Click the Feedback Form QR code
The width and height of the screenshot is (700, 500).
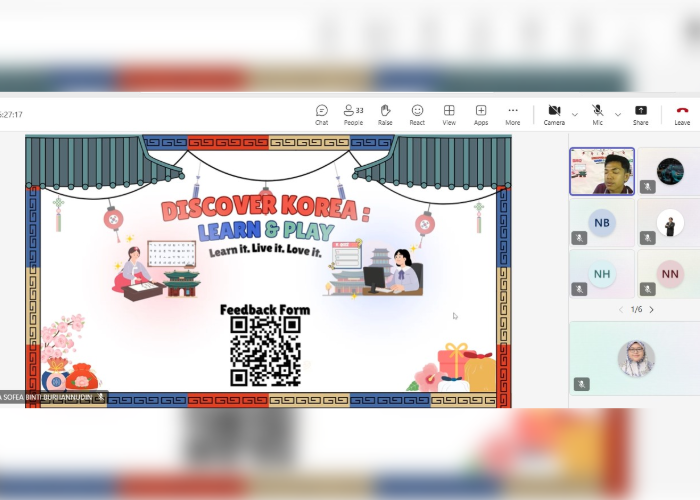(x=265, y=351)
